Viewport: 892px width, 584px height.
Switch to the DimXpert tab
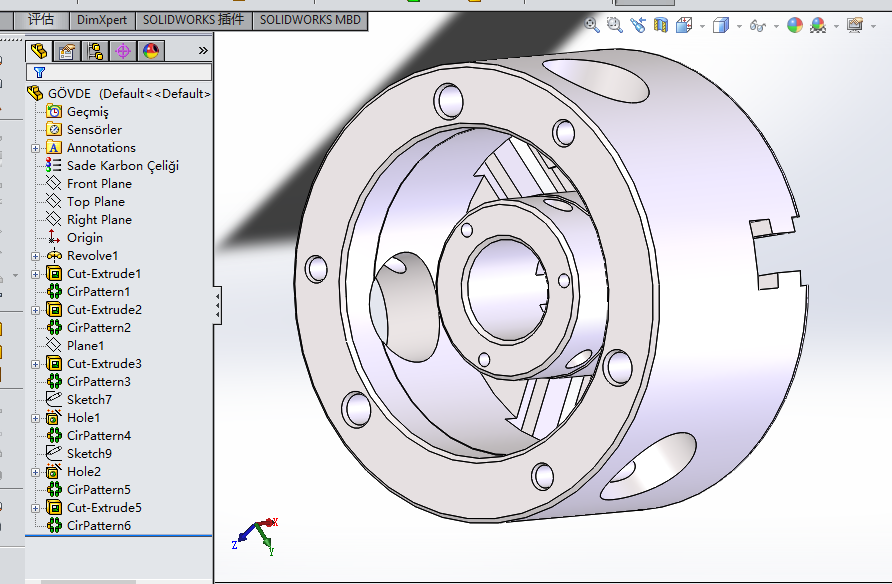[x=102, y=20]
